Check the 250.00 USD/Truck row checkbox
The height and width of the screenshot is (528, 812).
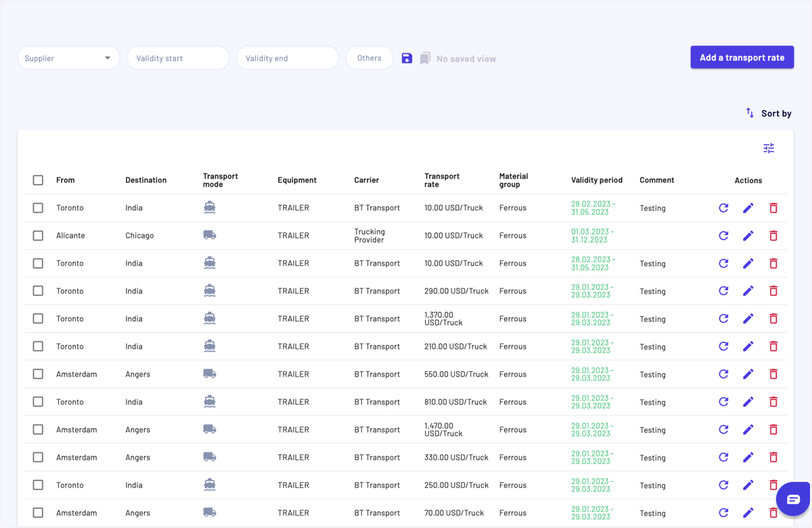pos(38,485)
